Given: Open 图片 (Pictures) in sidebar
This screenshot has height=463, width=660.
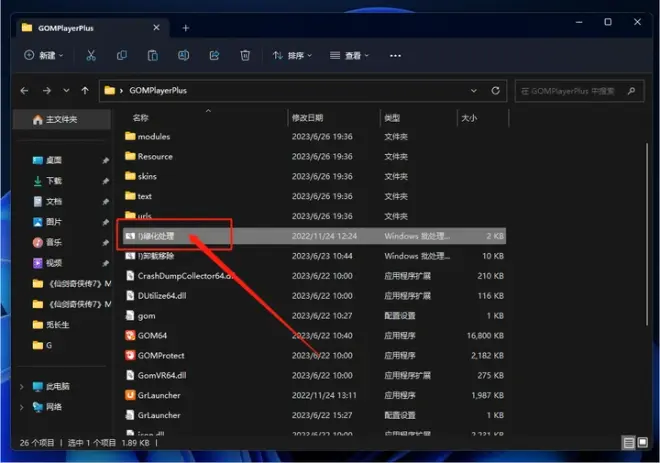Looking at the screenshot, I should pyautogui.click(x=54, y=222).
